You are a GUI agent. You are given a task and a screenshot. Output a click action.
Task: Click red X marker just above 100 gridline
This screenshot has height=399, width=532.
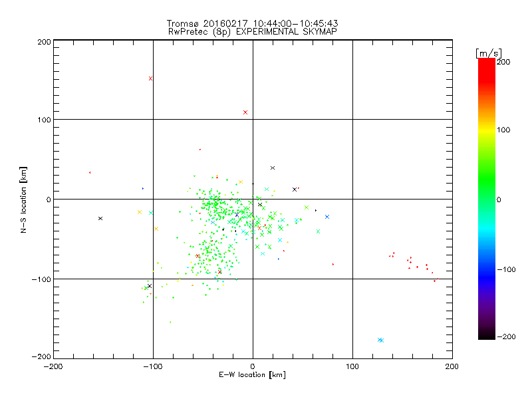pos(245,112)
